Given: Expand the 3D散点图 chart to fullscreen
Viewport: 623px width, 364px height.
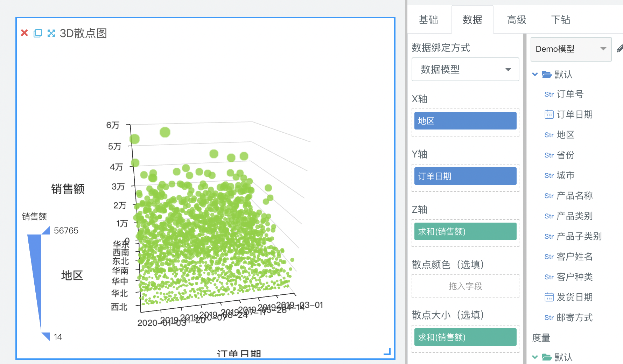Looking at the screenshot, I should (x=51, y=33).
